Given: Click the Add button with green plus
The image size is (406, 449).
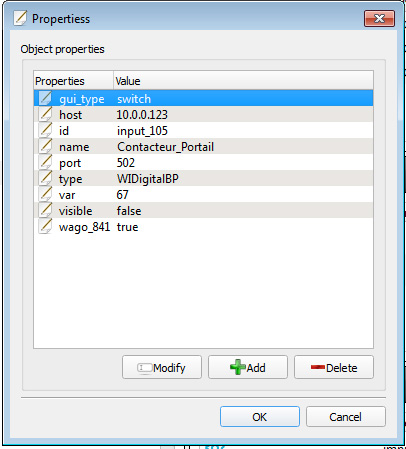Looking at the screenshot, I should click(x=248, y=367).
